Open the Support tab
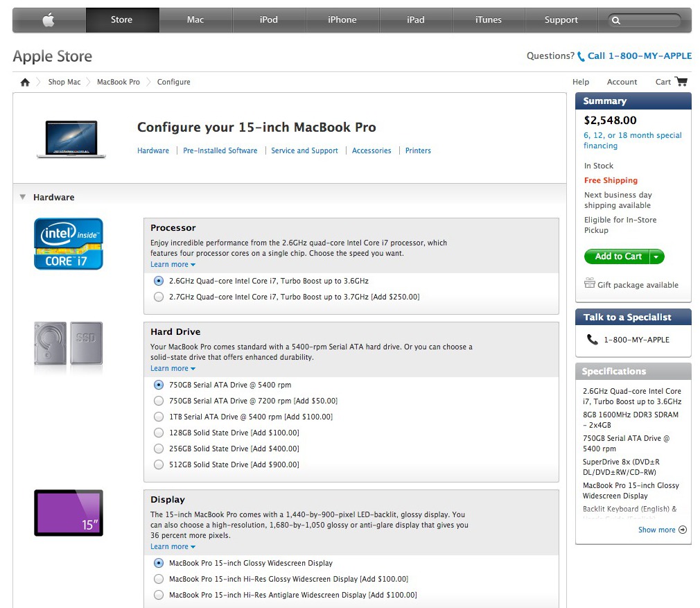Viewport: 700px width, 608px height. 561,19
